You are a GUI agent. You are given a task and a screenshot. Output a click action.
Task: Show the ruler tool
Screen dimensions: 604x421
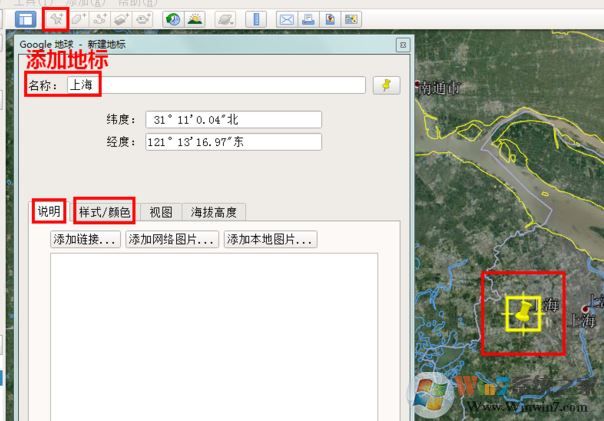tap(256, 19)
